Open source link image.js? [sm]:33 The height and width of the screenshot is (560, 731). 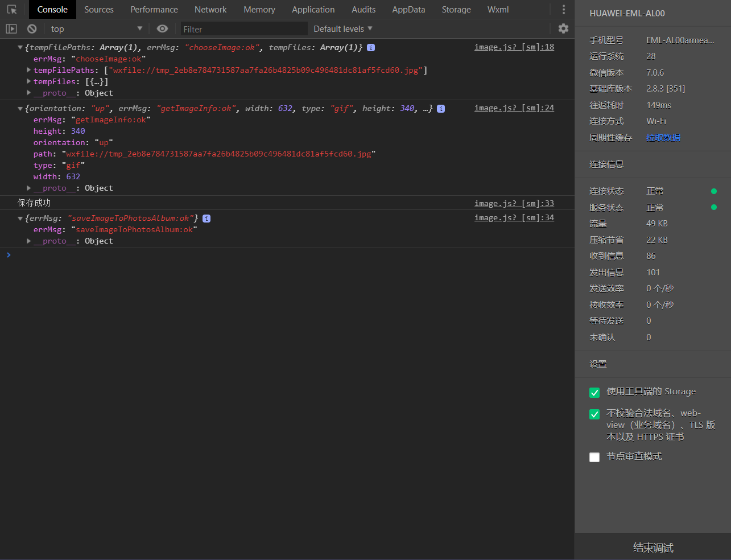point(514,204)
